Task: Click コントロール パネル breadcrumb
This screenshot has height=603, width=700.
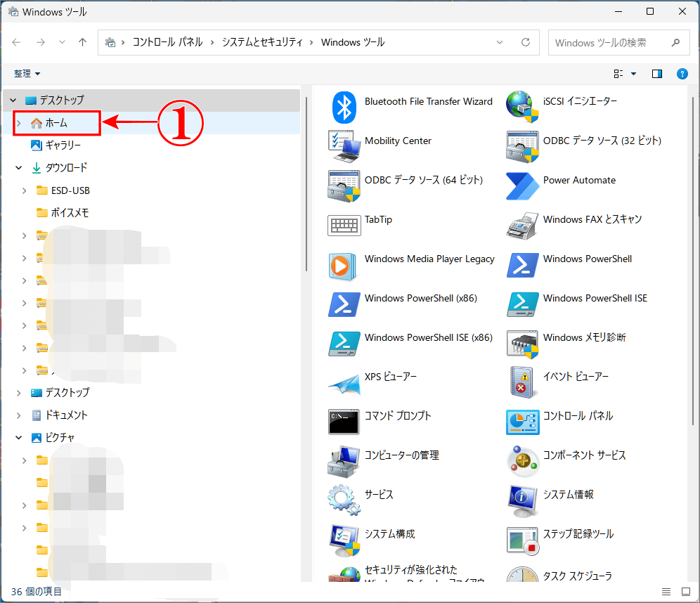Action: (168, 42)
